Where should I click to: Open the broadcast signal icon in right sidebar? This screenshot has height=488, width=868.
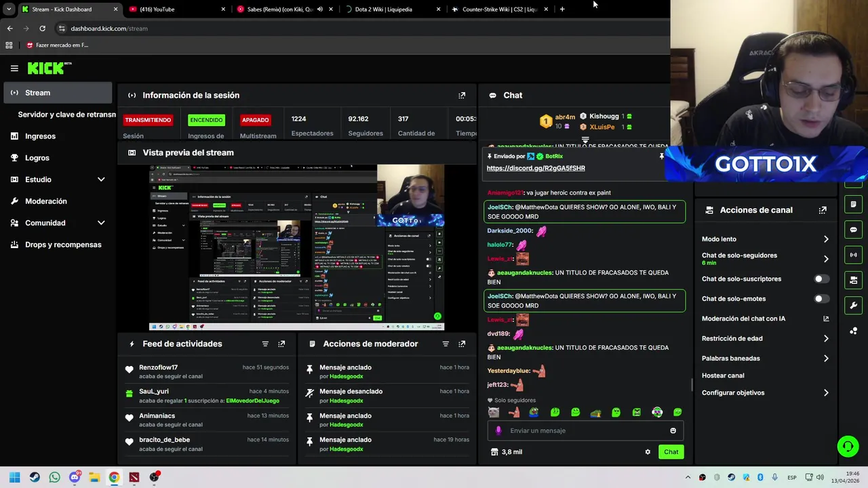click(853, 255)
